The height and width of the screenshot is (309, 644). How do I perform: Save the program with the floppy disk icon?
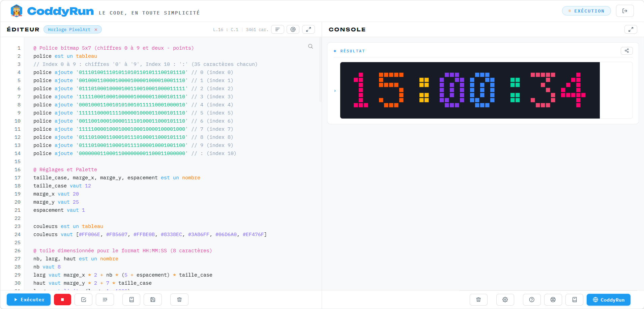click(153, 300)
